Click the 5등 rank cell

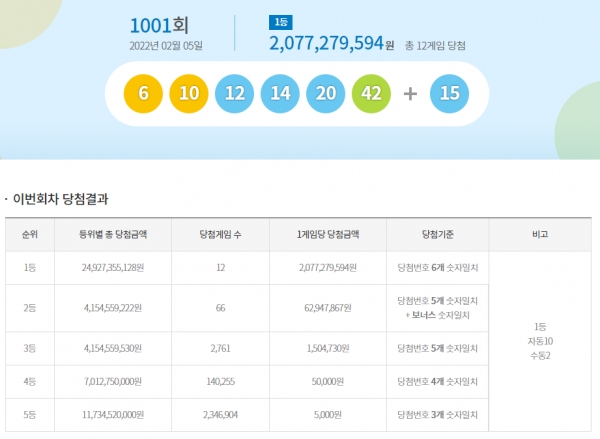(x=30, y=415)
